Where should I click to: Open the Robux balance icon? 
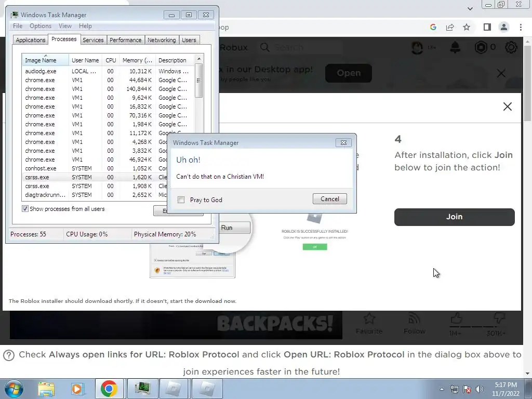481,47
